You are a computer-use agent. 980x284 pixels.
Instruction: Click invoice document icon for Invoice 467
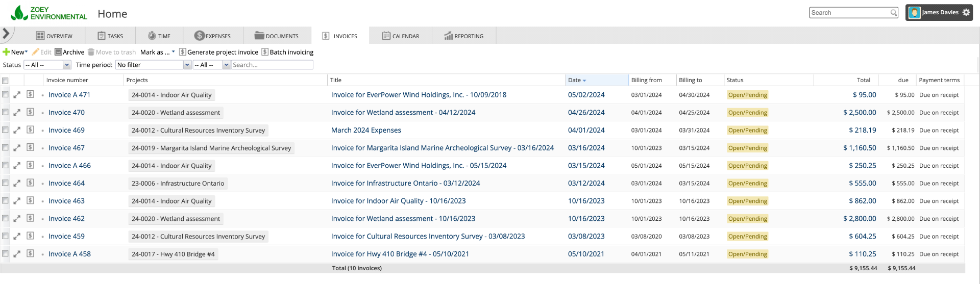pyautogui.click(x=31, y=147)
